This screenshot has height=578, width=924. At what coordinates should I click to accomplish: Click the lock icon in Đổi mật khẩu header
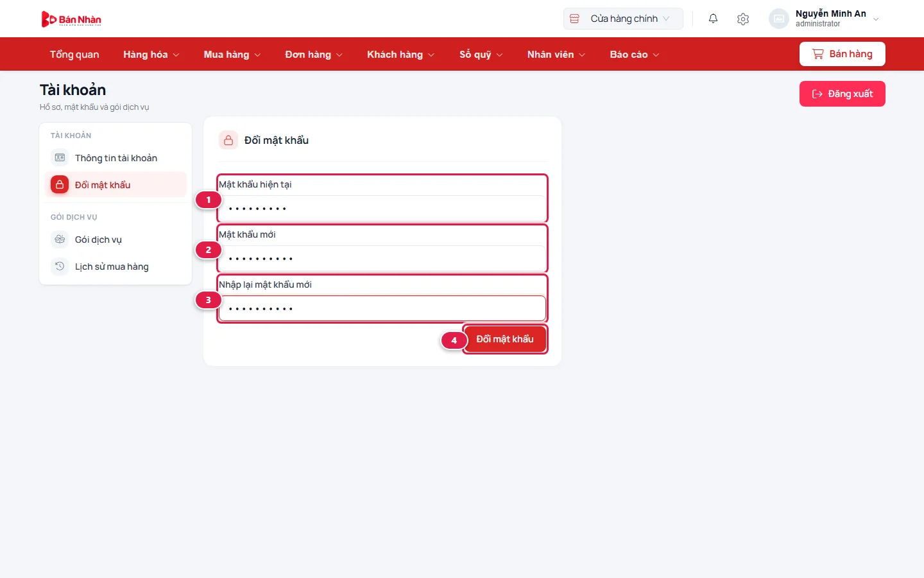point(228,140)
